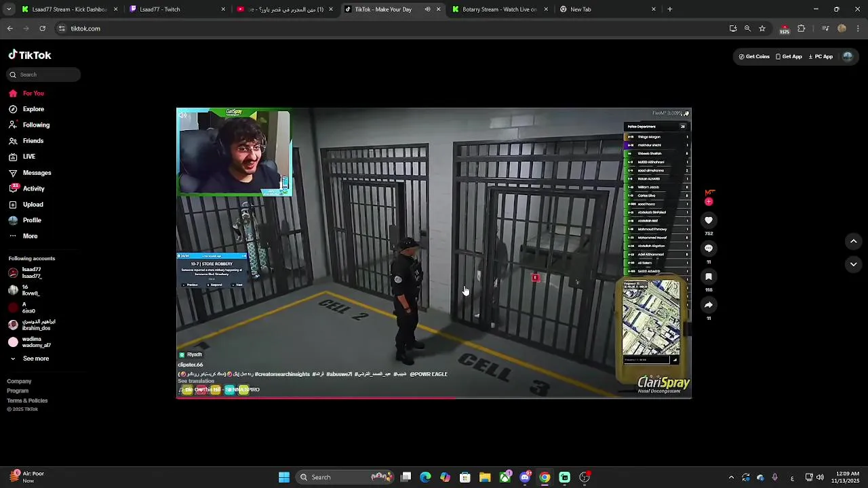Image resolution: width=868 pixels, height=488 pixels.
Task: Go to the next video
Action: tap(854, 264)
